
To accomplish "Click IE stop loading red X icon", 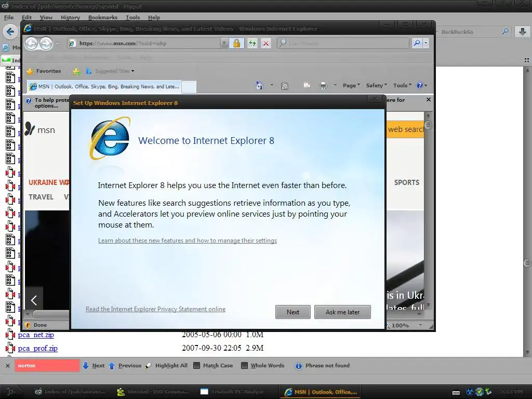I will (x=266, y=43).
